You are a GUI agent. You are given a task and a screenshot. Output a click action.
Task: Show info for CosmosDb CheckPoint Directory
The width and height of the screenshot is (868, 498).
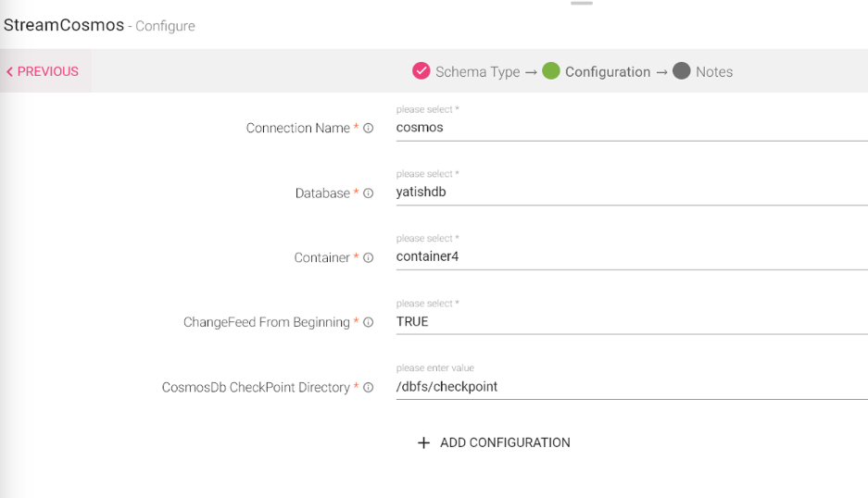click(x=368, y=387)
